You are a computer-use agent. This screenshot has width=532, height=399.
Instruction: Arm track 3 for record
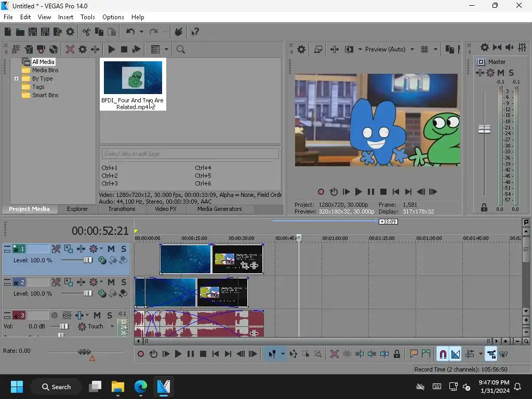click(x=54, y=315)
